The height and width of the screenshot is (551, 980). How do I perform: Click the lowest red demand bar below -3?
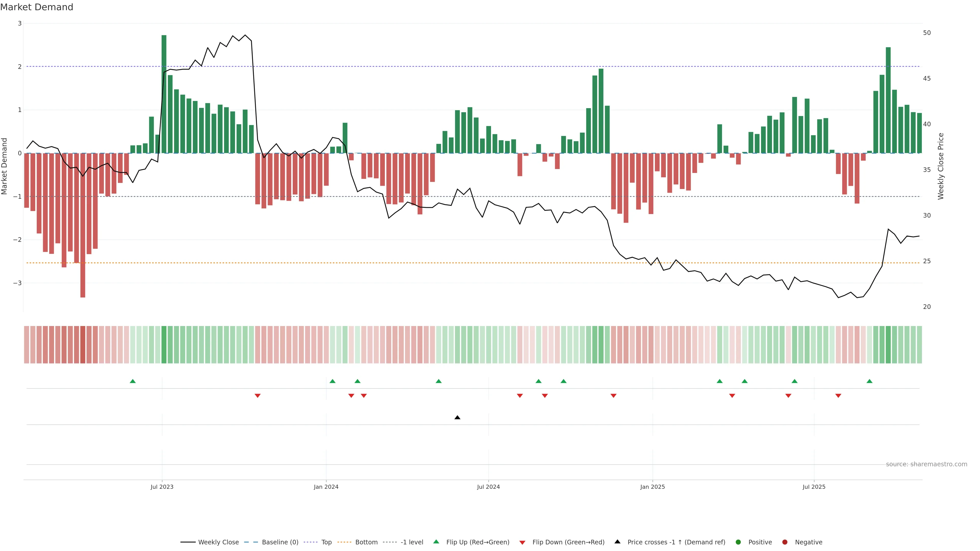click(83, 228)
